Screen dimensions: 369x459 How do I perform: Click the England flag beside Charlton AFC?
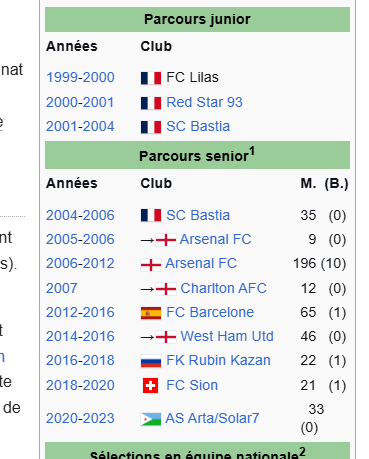pos(166,289)
